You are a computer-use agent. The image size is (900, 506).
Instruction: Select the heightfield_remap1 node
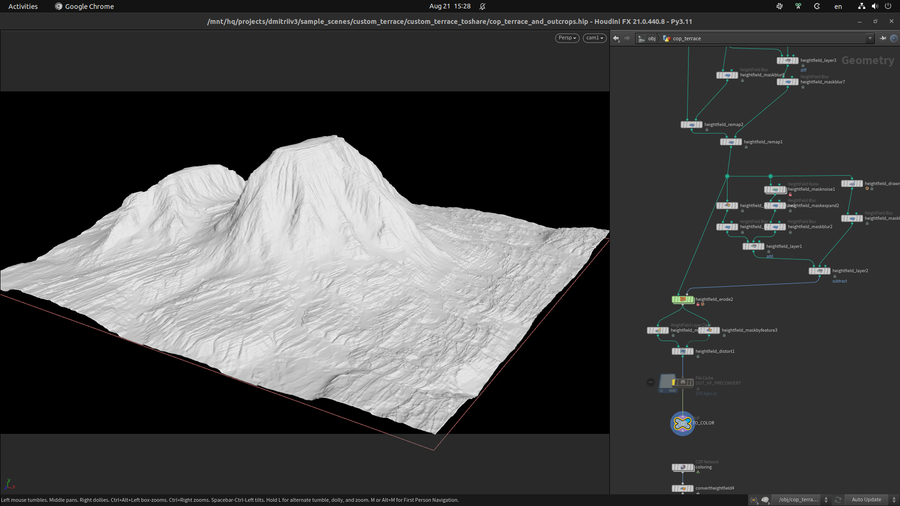point(731,142)
